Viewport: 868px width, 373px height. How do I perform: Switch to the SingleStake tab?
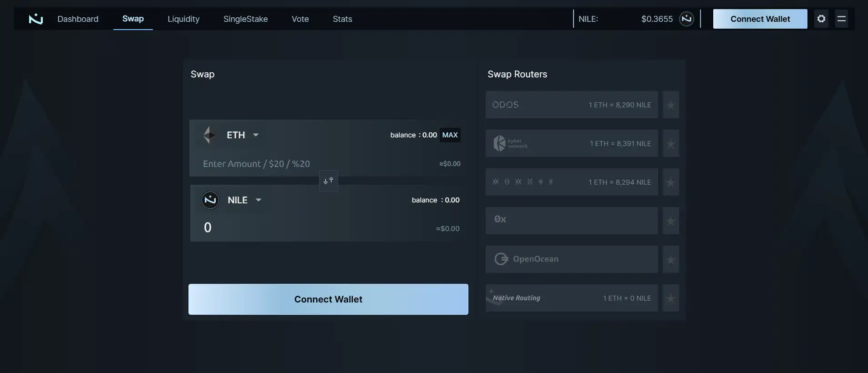coord(245,19)
